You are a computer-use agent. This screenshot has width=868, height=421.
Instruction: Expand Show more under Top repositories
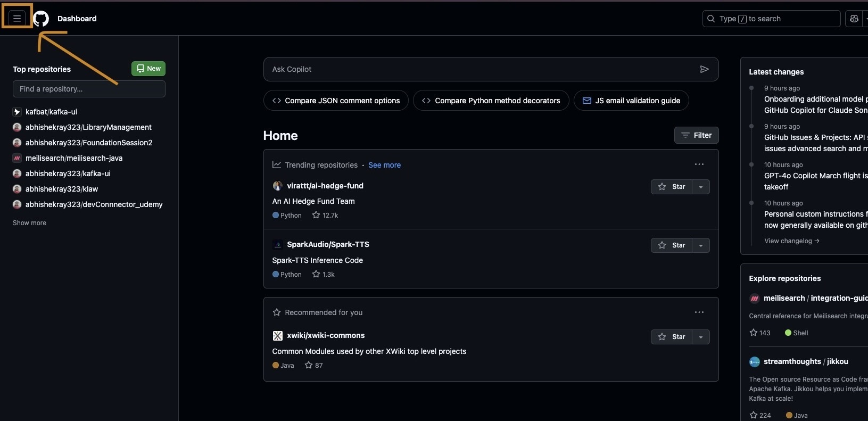tap(30, 223)
